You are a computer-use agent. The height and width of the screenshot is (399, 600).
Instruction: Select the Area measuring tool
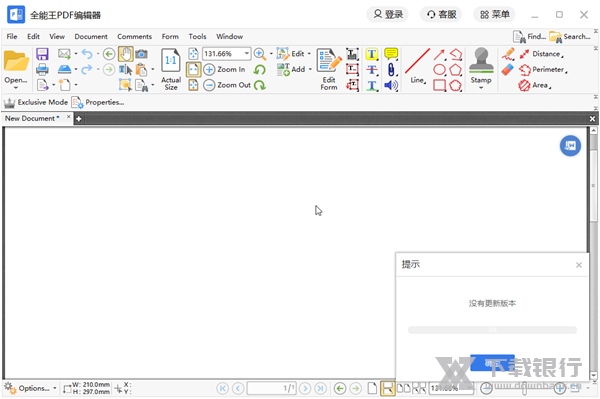pyautogui.click(x=535, y=85)
